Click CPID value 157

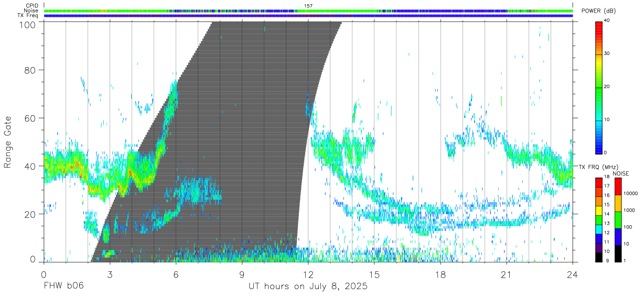tap(308, 6)
